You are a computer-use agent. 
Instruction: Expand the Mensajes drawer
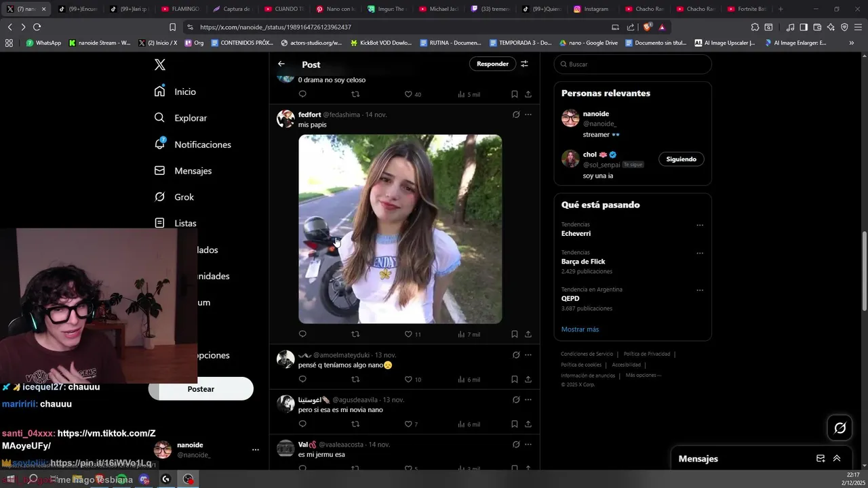click(837, 459)
